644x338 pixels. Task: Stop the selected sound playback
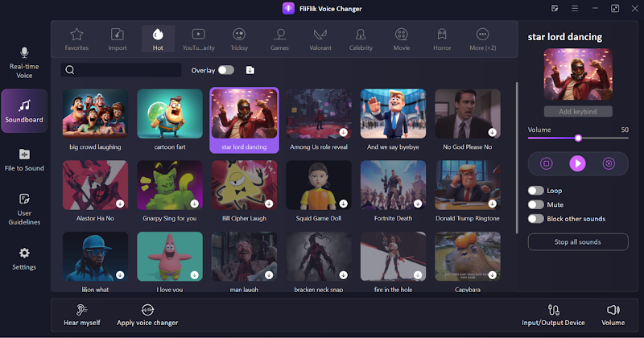547,163
